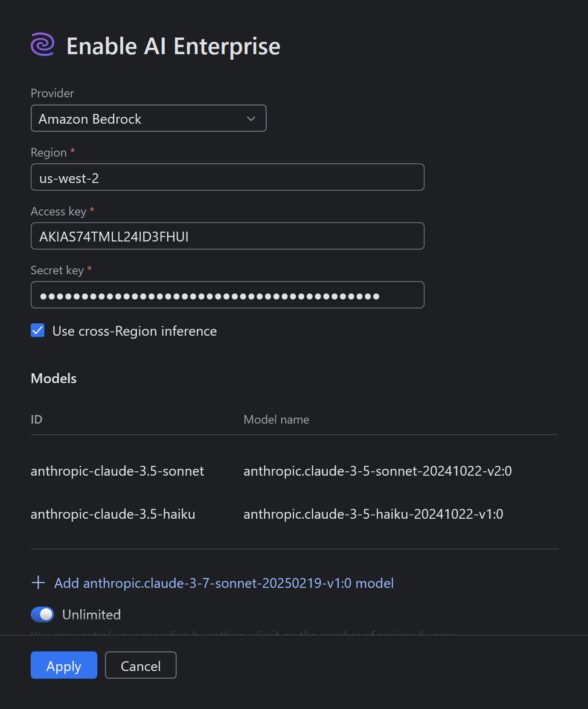
Task: Enable the Use cross-Region inference checkbox
Action: tap(38, 330)
